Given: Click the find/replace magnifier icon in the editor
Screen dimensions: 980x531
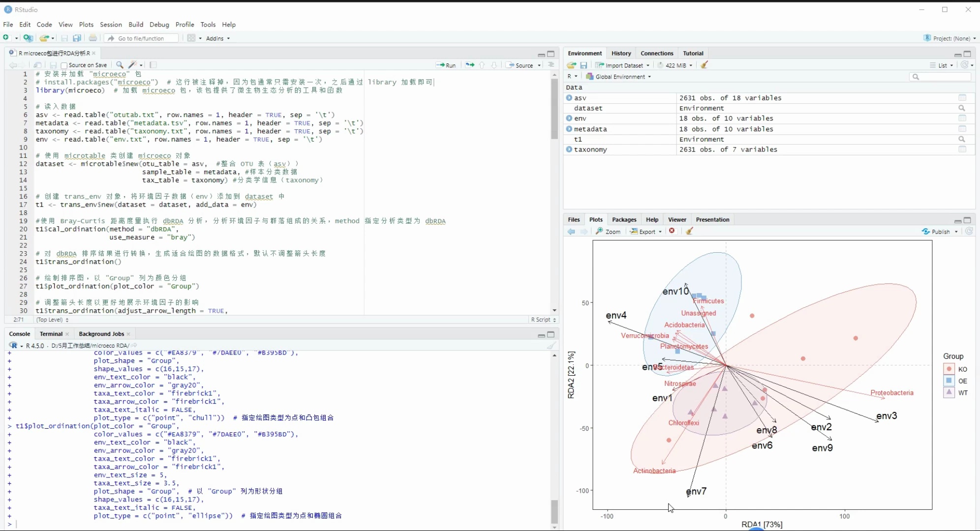Looking at the screenshot, I should pos(120,65).
